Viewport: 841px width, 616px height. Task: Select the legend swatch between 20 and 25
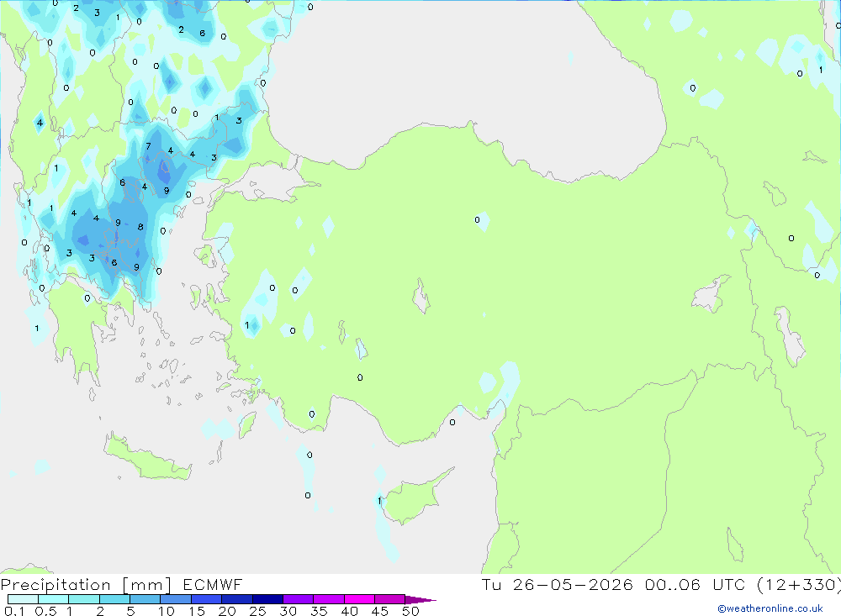pyautogui.click(x=237, y=599)
